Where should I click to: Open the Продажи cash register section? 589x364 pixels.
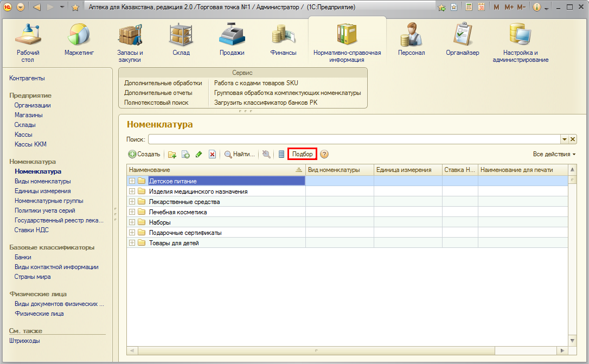(232, 41)
